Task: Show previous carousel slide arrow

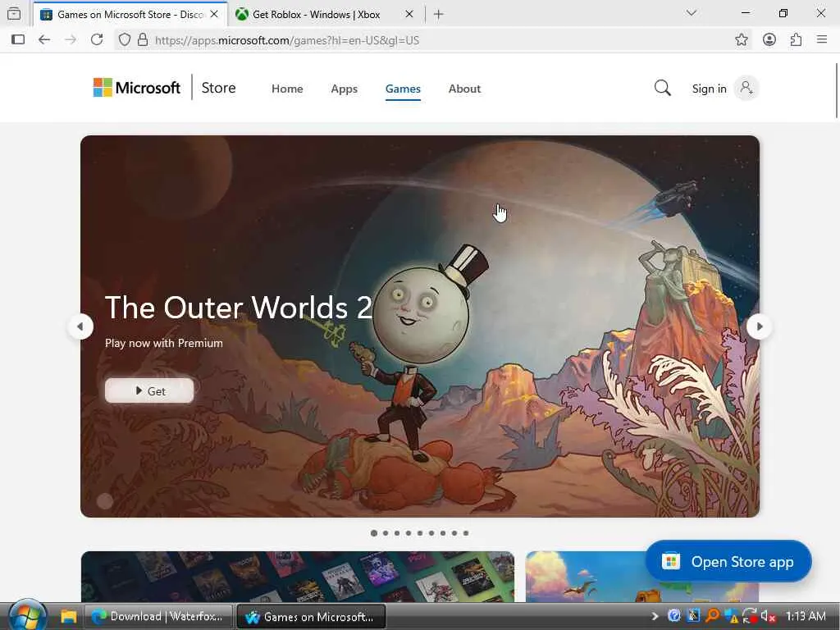Action: 80,326
